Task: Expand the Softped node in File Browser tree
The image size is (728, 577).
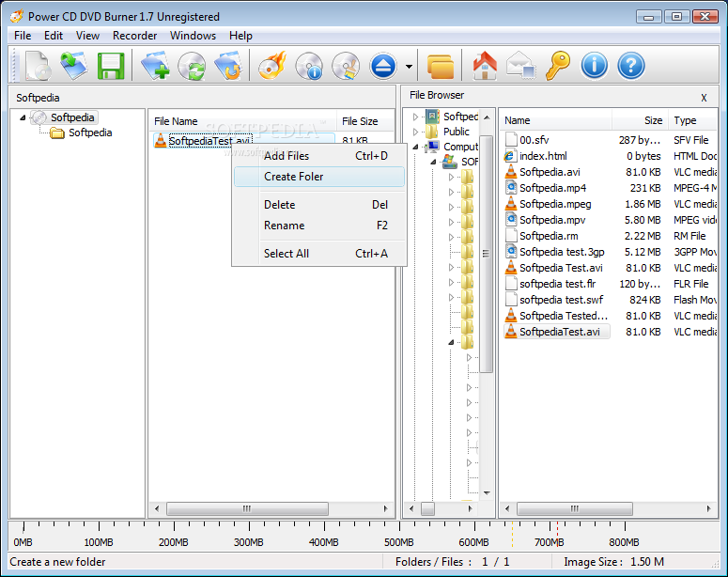Action: (x=415, y=117)
